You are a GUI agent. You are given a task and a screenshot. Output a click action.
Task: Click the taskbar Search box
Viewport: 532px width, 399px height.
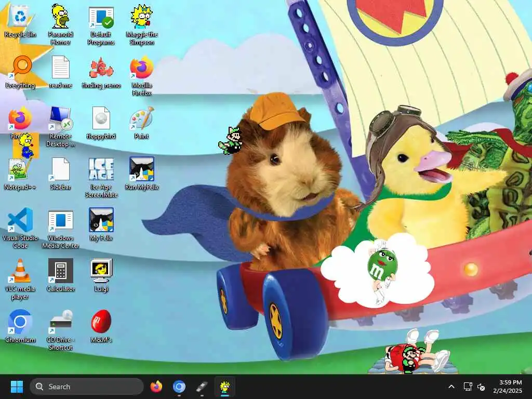click(87, 387)
